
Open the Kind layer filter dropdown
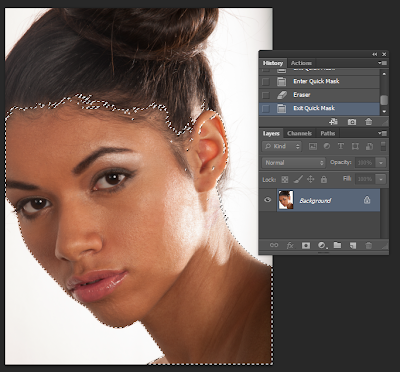tap(281, 146)
